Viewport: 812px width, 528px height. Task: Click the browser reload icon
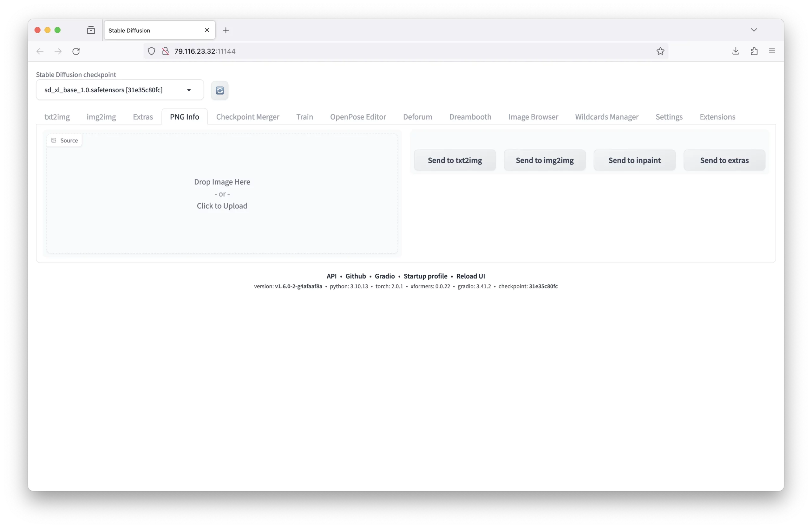76,51
